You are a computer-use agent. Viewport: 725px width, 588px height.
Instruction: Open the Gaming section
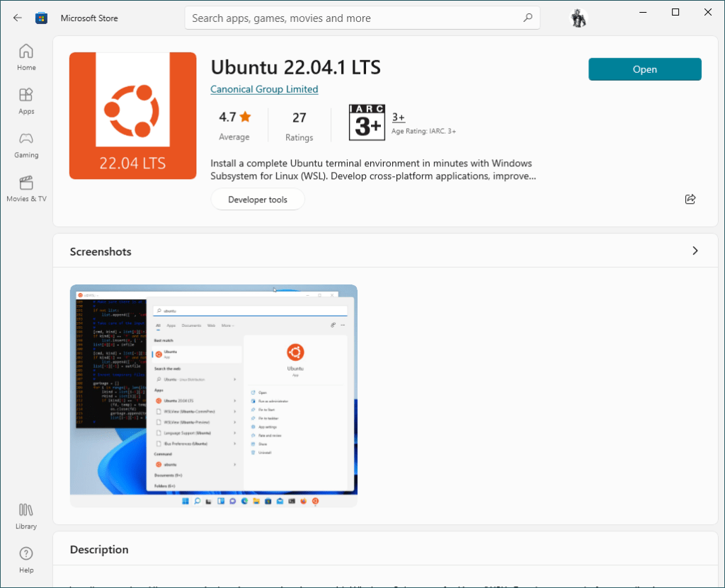coord(26,145)
